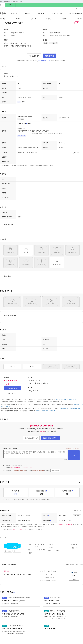
Task: Click the 장애인용 주차장 icon
Action: pyautogui.click(x=12, y=302)
